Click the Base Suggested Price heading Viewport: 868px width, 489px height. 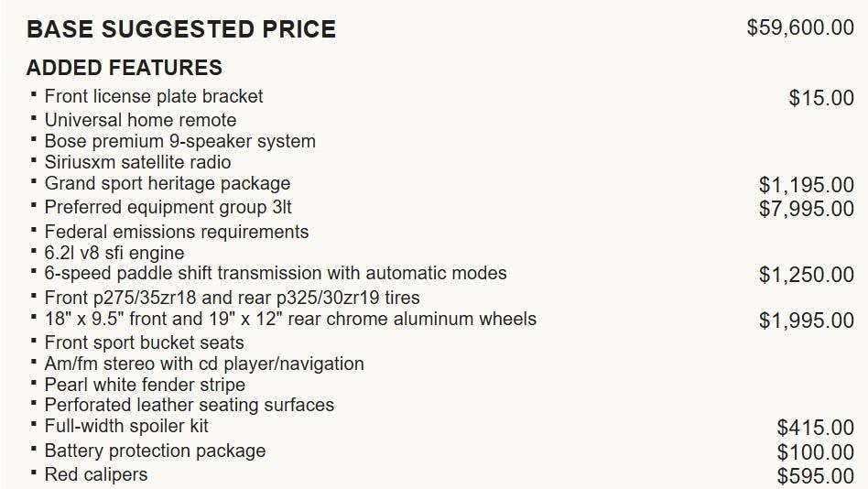click(x=180, y=29)
